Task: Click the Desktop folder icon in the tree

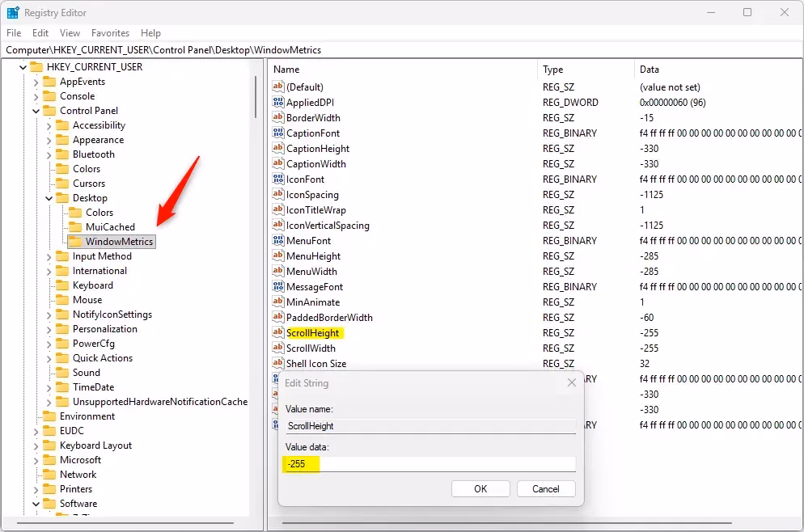Action: (x=64, y=197)
